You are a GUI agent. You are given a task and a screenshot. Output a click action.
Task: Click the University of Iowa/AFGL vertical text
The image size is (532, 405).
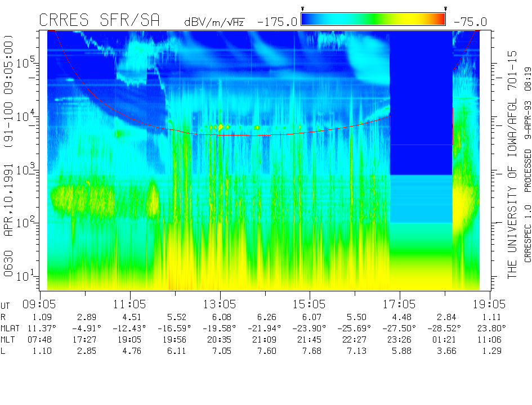click(512, 163)
